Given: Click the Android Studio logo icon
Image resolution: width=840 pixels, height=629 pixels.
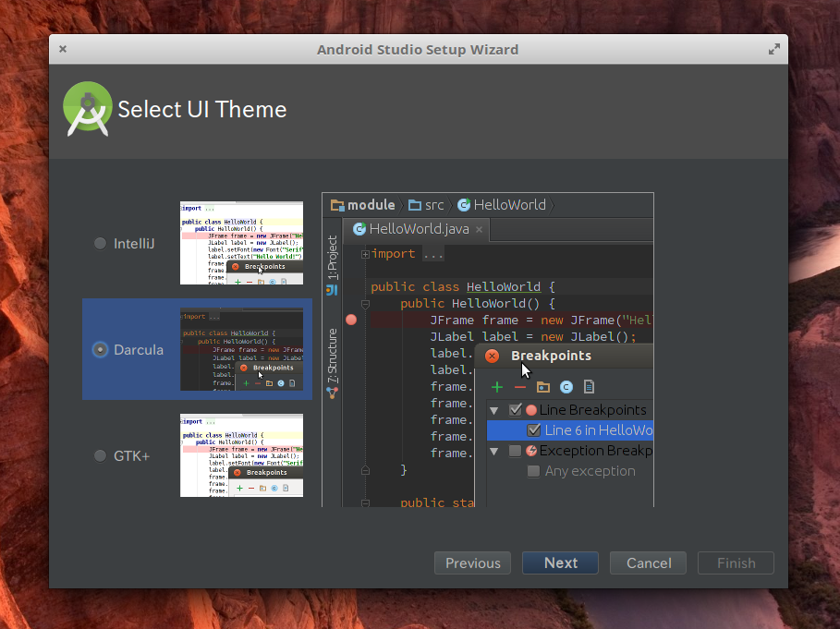Looking at the screenshot, I should pyautogui.click(x=87, y=109).
